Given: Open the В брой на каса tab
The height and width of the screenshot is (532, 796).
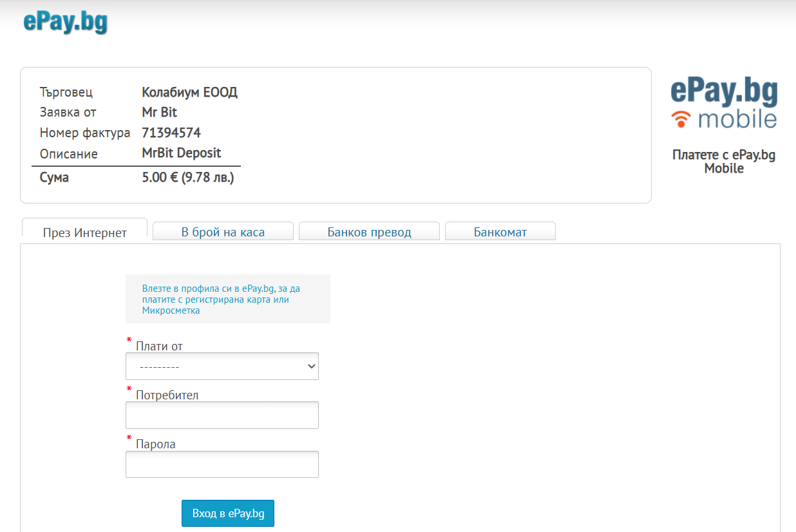Looking at the screenshot, I should (x=223, y=232).
